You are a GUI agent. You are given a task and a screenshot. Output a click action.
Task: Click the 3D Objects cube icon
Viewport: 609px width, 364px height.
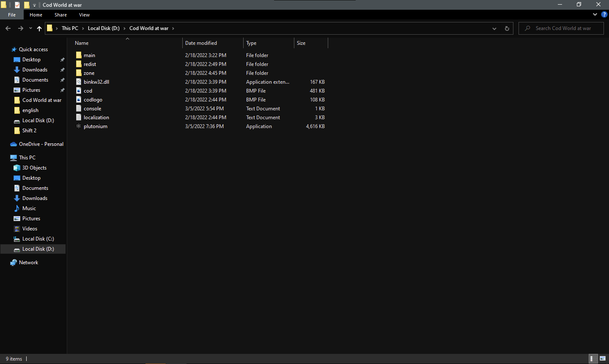point(17,168)
